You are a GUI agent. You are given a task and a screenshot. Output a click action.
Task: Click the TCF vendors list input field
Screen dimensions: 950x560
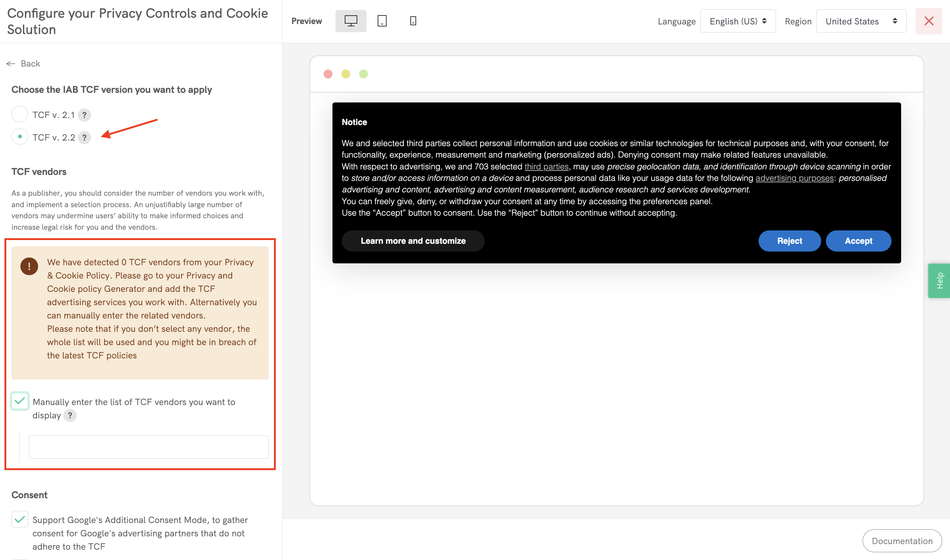coord(148,447)
